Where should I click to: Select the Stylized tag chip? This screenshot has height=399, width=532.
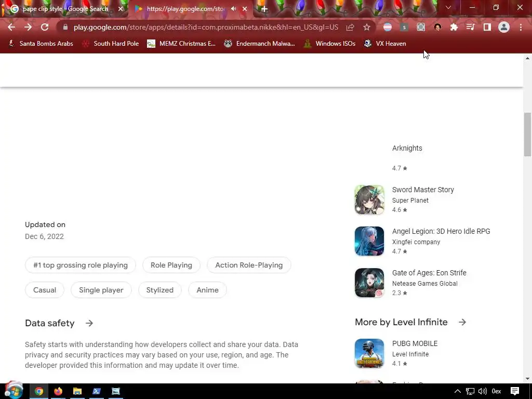click(160, 290)
